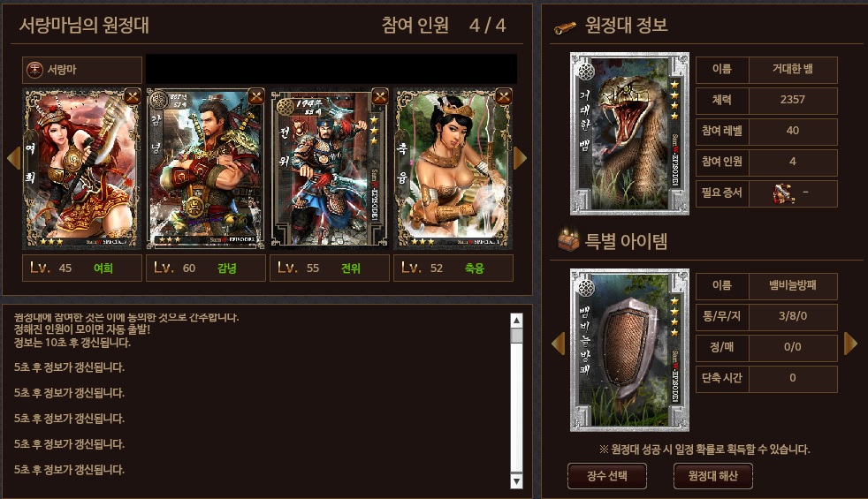868x499 pixels.
Task: Click the log scrollbar down arrow
Action: (x=516, y=481)
